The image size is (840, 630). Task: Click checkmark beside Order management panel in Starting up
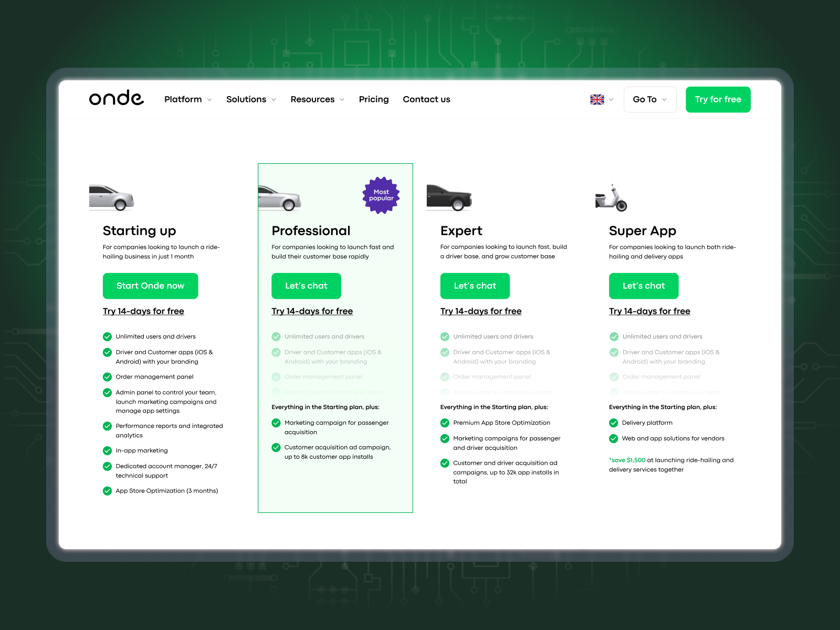pos(107,377)
